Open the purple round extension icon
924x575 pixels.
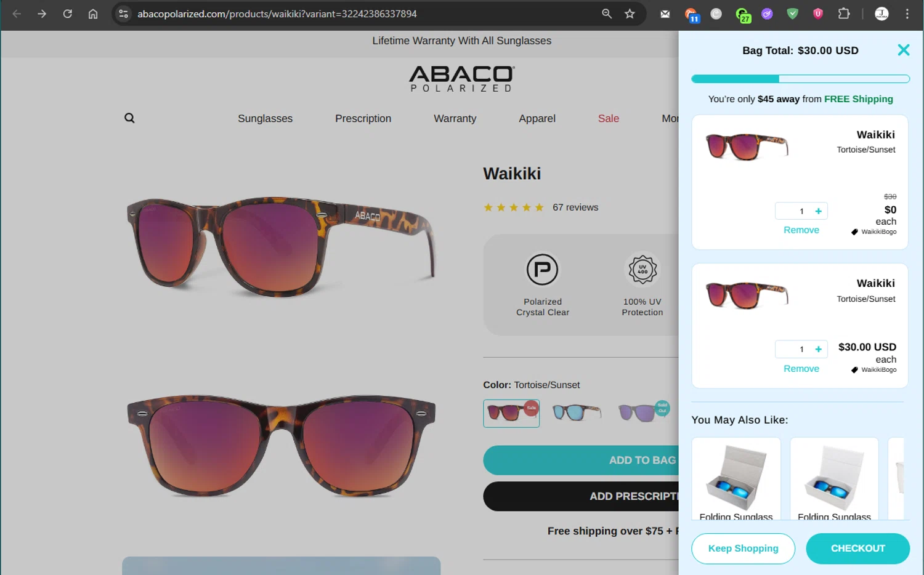coord(767,14)
